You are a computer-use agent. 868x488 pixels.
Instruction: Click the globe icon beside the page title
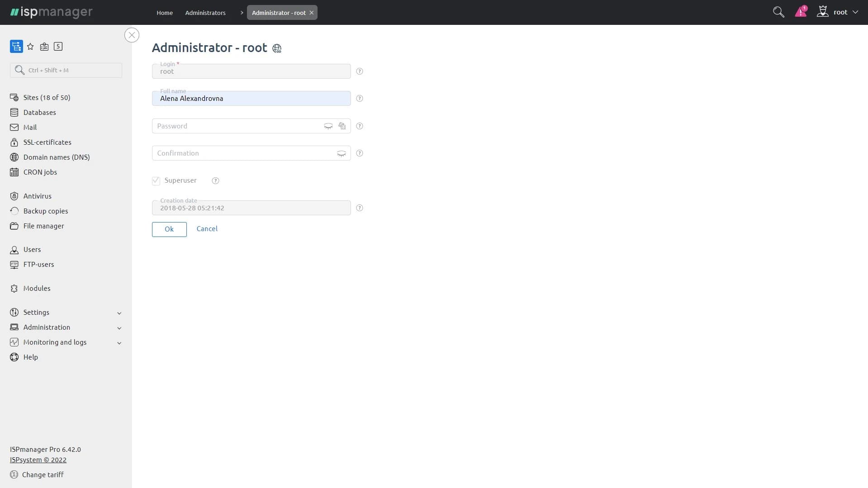pyautogui.click(x=277, y=48)
